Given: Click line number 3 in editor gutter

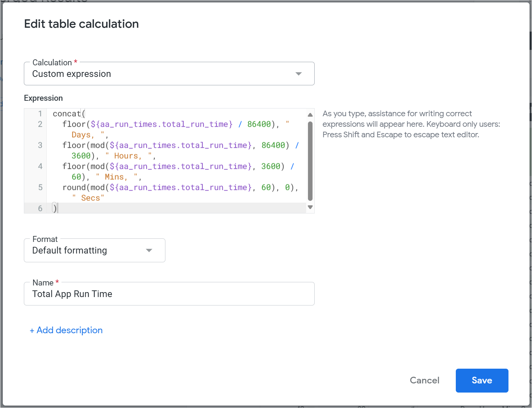Looking at the screenshot, I should [x=40, y=145].
